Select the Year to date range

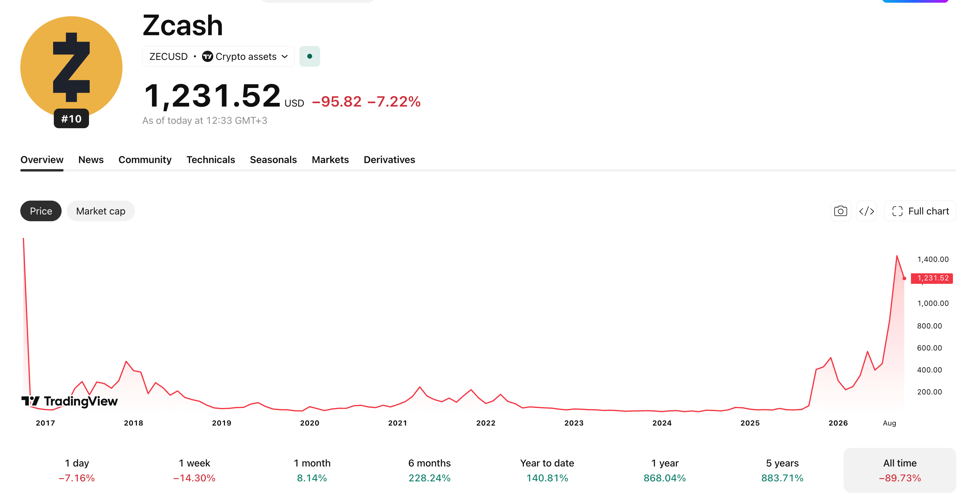pyautogui.click(x=547, y=471)
